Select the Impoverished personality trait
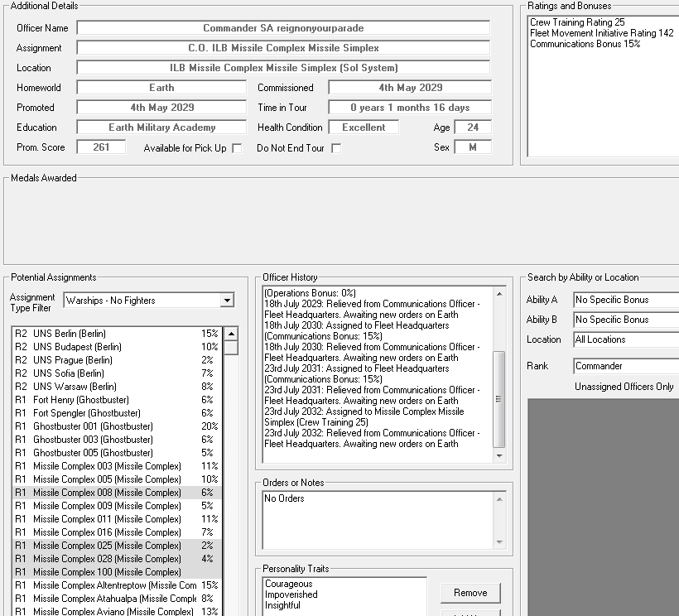Image resolution: width=679 pixels, height=616 pixels. (291, 594)
